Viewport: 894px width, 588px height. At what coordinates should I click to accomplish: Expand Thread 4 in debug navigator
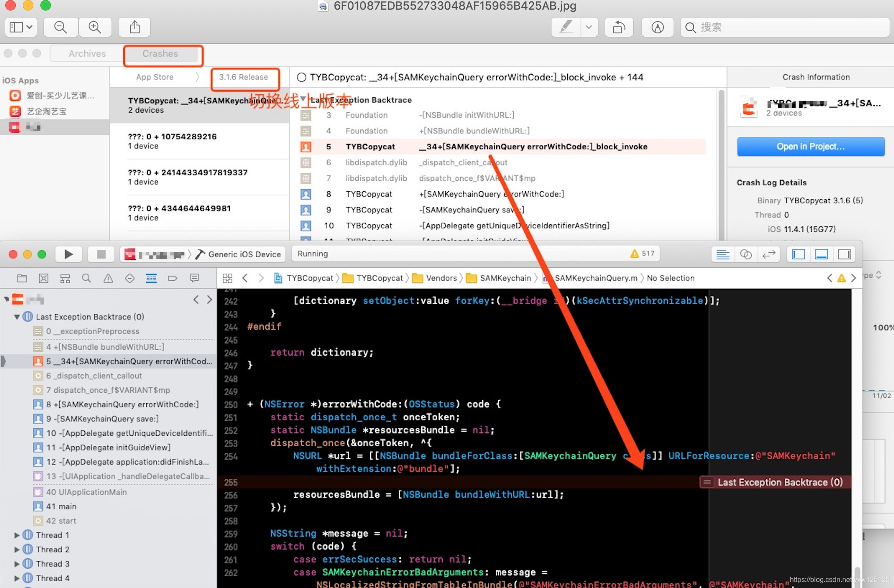tap(17, 578)
